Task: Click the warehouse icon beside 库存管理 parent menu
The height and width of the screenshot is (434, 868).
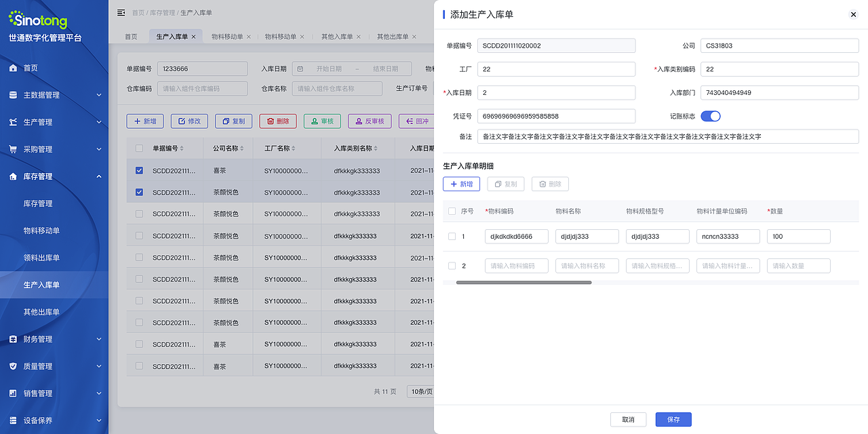Action: 13,176
